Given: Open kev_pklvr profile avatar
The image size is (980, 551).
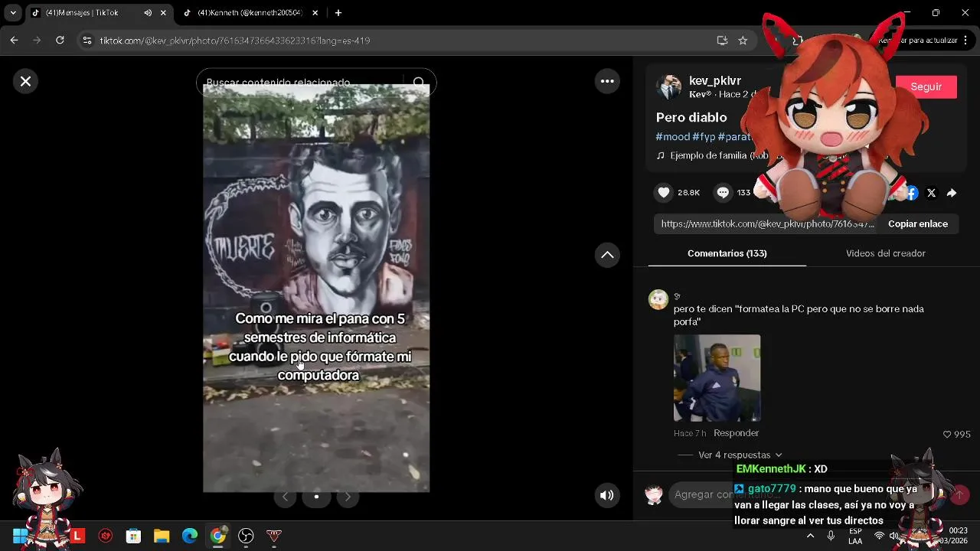Looking at the screenshot, I should (x=669, y=86).
